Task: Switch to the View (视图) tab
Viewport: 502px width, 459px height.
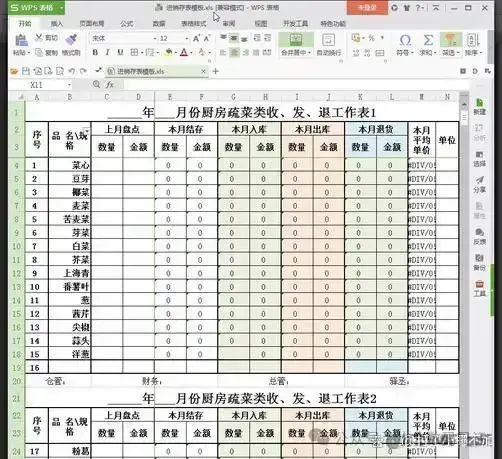Action: (x=261, y=23)
